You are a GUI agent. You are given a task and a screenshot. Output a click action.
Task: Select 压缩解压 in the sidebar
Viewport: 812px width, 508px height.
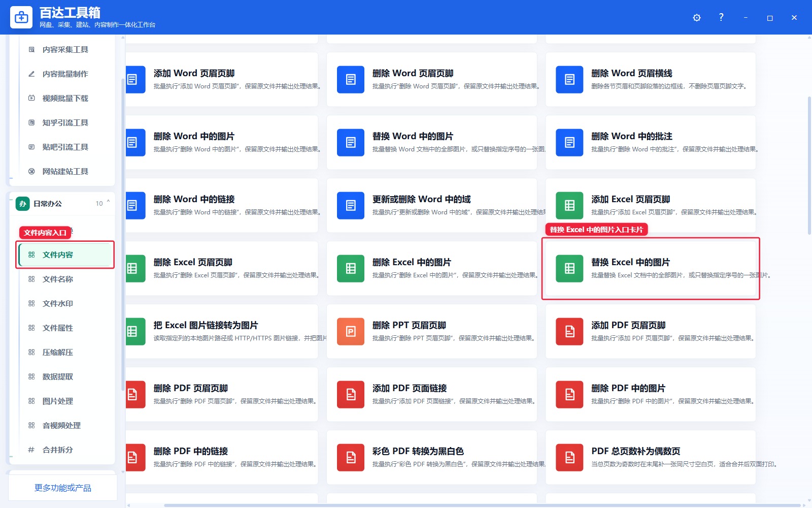point(65,352)
